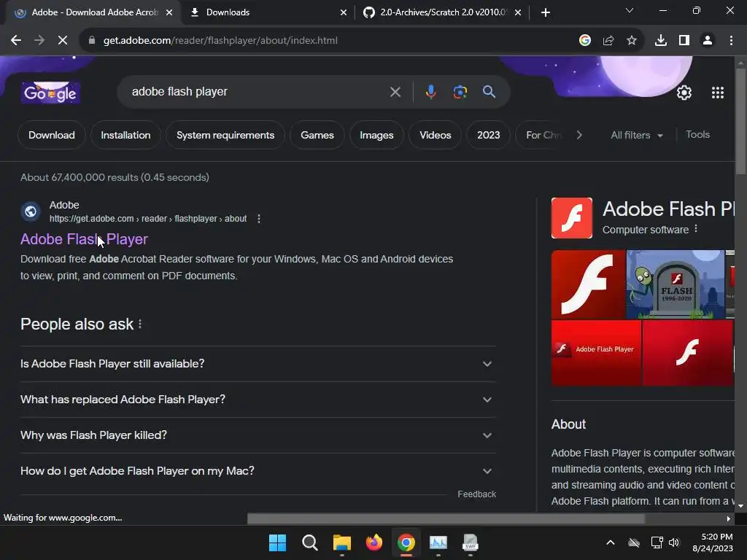The width and height of the screenshot is (747, 560).
Task: Switch to 2.0-Archives Scratch GitHub tab
Action: (442, 12)
